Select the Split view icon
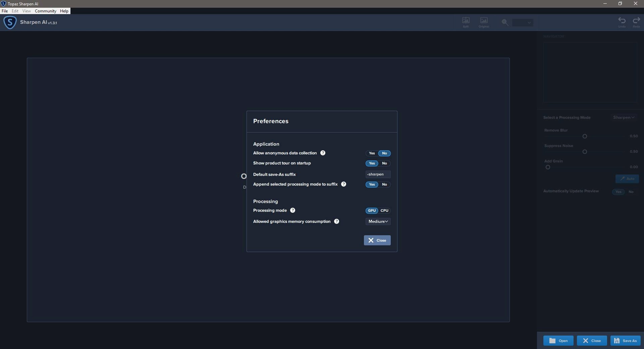The height and width of the screenshot is (349, 644). point(466,22)
